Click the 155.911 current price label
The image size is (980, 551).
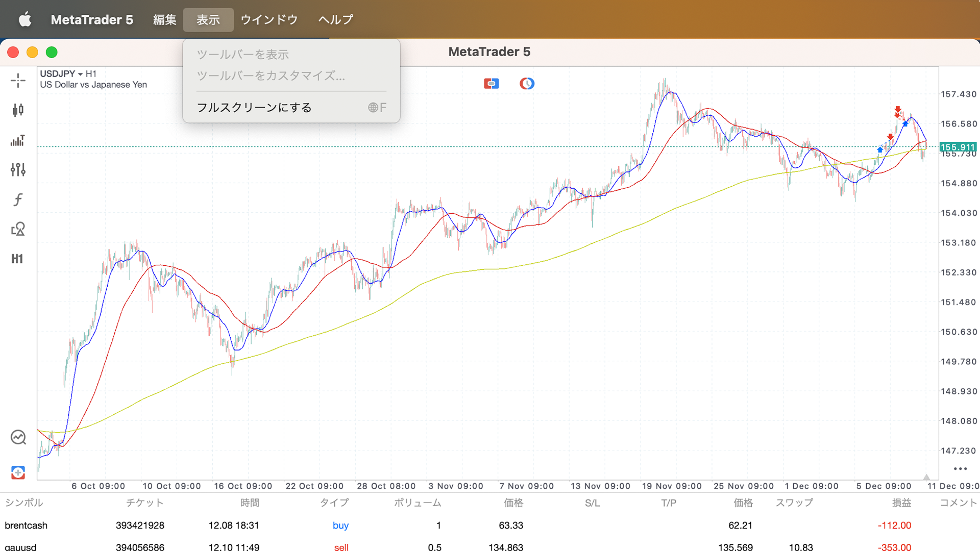tap(958, 147)
